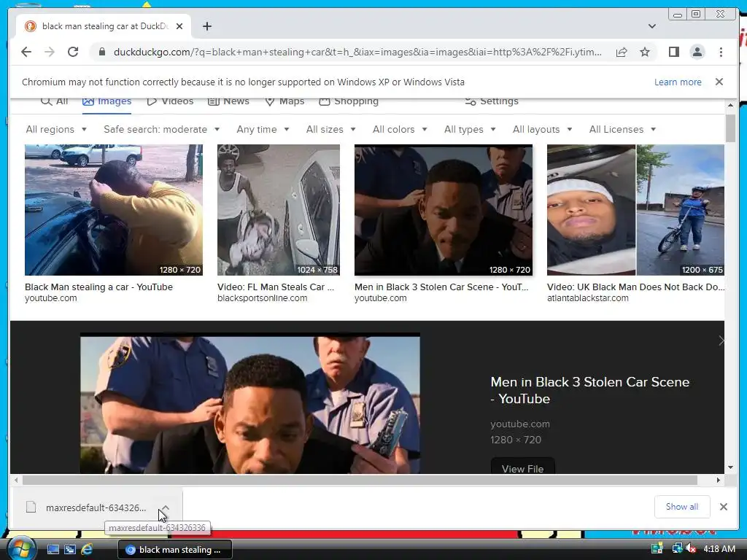This screenshot has height=560, width=747.
Task: Click the vertical scrollbar up arrow
Action: pos(730,105)
